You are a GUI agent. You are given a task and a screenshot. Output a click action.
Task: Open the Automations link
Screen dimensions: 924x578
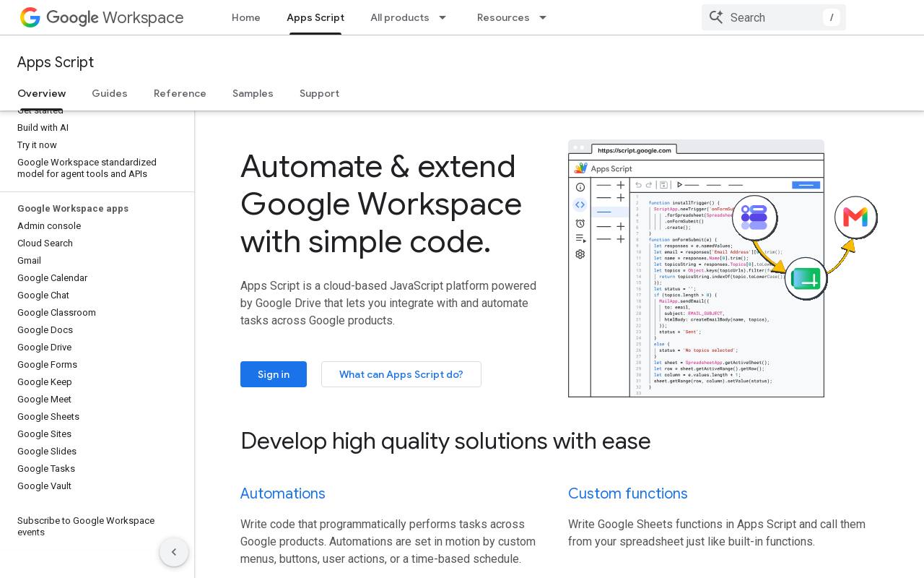[x=283, y=493]
